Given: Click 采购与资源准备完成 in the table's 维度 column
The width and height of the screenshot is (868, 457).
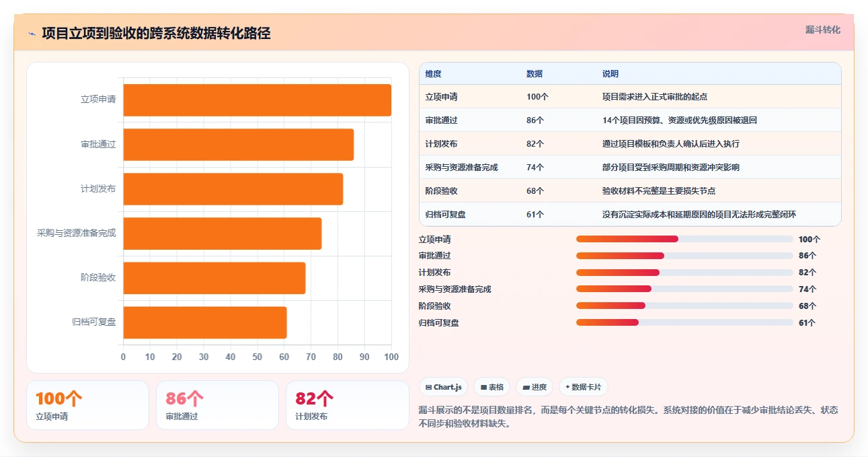Looking at the screenshot, I should (x=462, y=168).
